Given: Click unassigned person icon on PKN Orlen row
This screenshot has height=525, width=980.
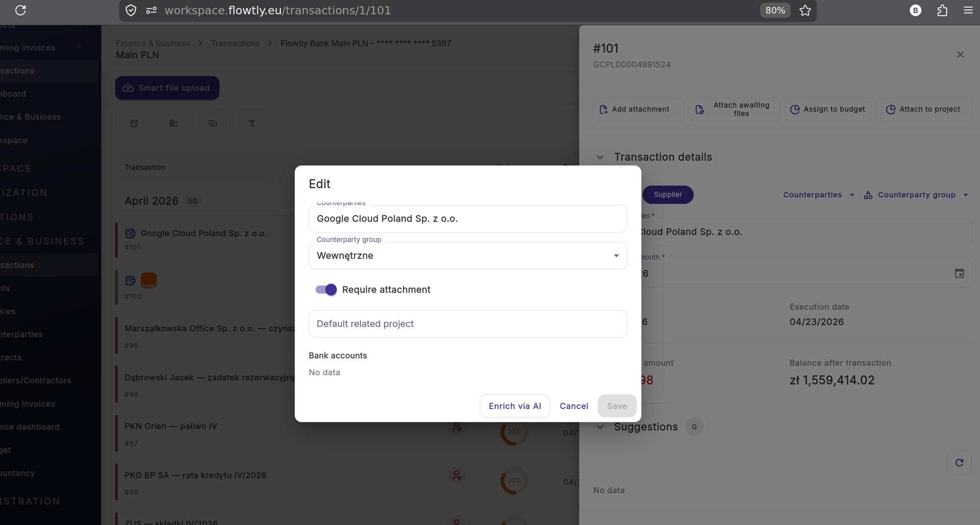Looking at the screenshot, I should [456, 427].
